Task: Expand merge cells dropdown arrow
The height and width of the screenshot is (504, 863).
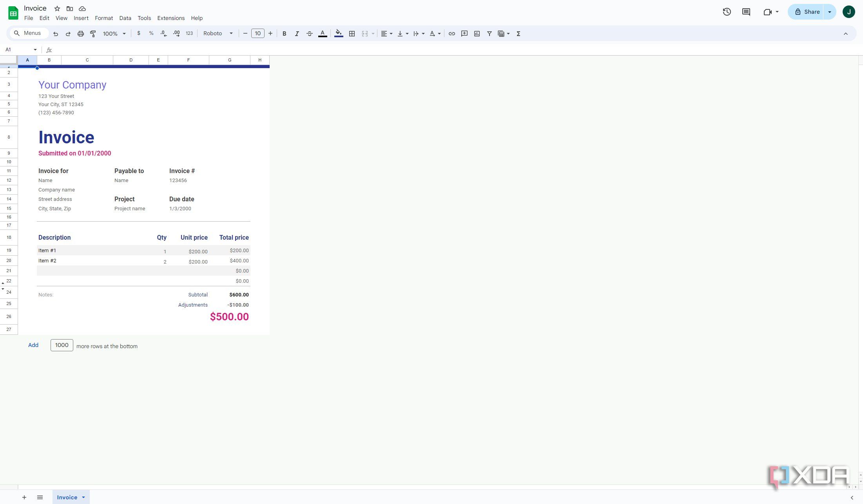Action: (373, 34)
